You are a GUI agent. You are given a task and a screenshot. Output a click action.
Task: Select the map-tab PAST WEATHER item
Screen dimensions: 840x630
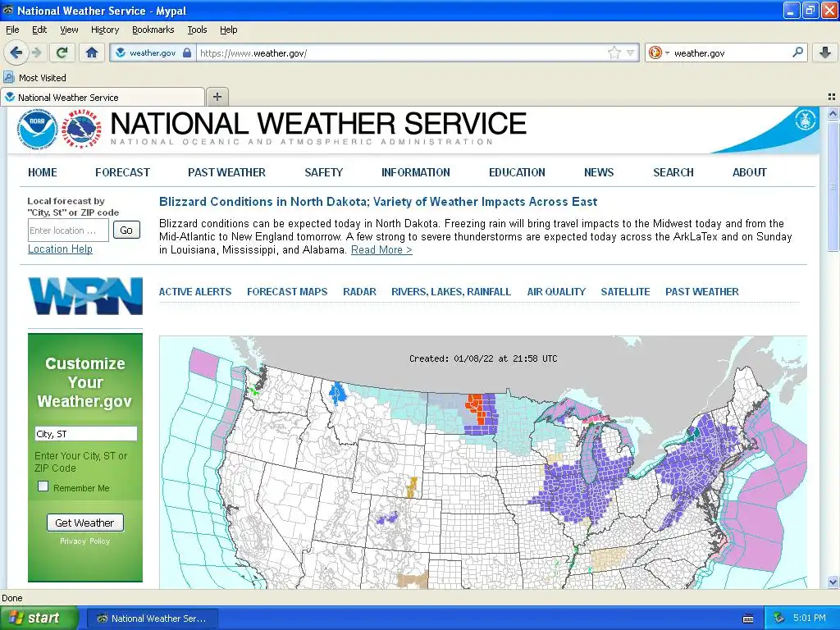point(702,292)
